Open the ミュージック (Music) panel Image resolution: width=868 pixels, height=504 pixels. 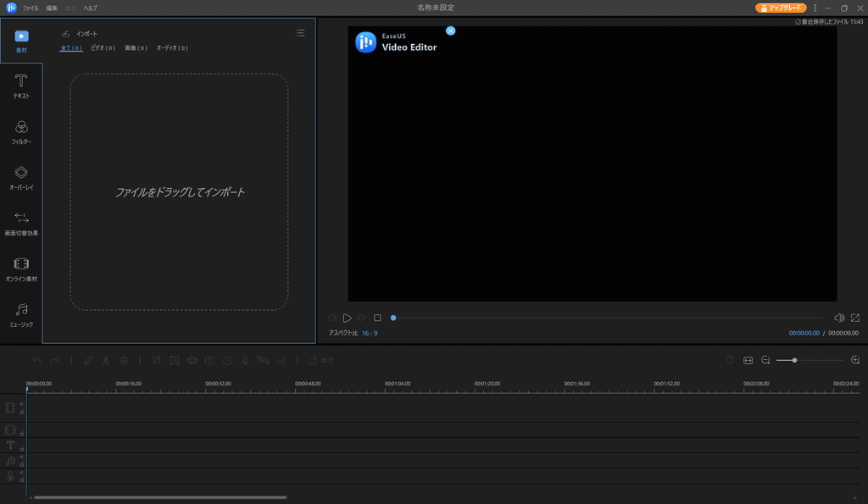pyautogui.click(x=21, y=314)
